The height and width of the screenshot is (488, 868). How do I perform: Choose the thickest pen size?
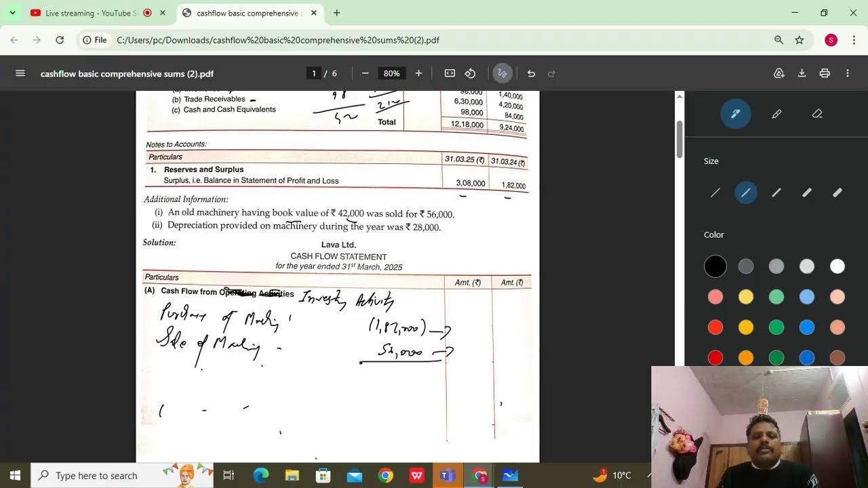point(837,193)
